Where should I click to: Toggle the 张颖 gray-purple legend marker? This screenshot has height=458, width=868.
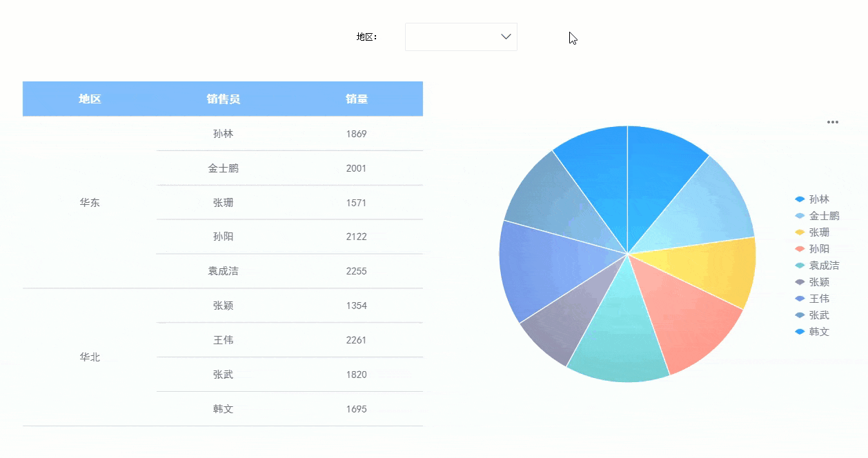[x=800, y=282]
